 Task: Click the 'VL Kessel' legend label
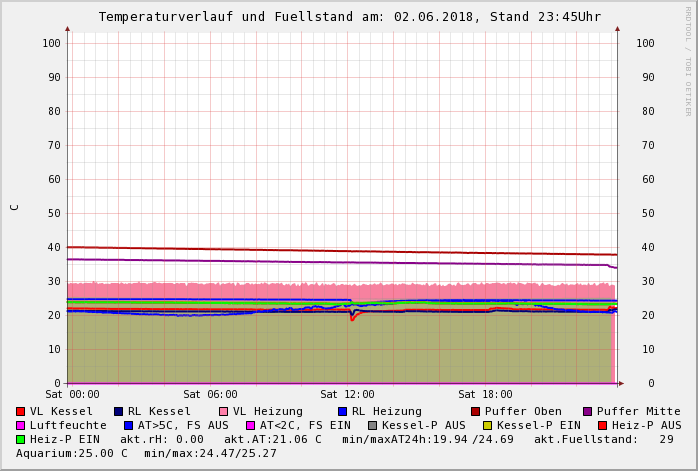(x=61, y=411)
